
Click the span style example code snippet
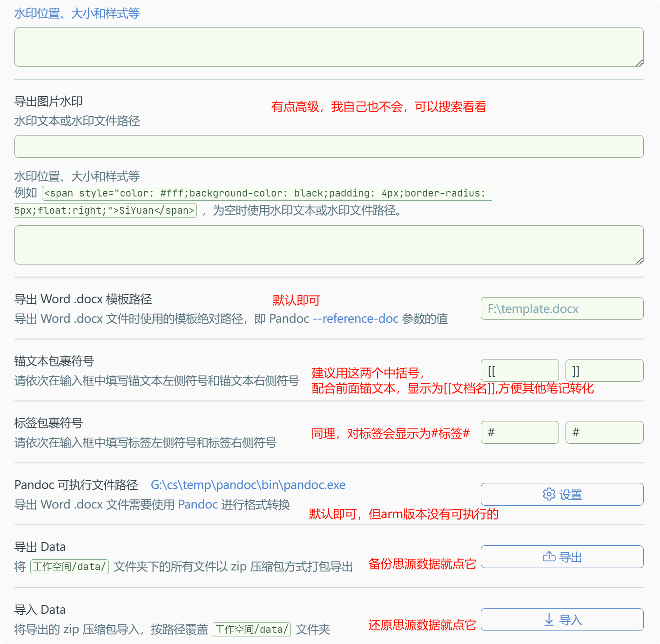click(x=253, y=202)
